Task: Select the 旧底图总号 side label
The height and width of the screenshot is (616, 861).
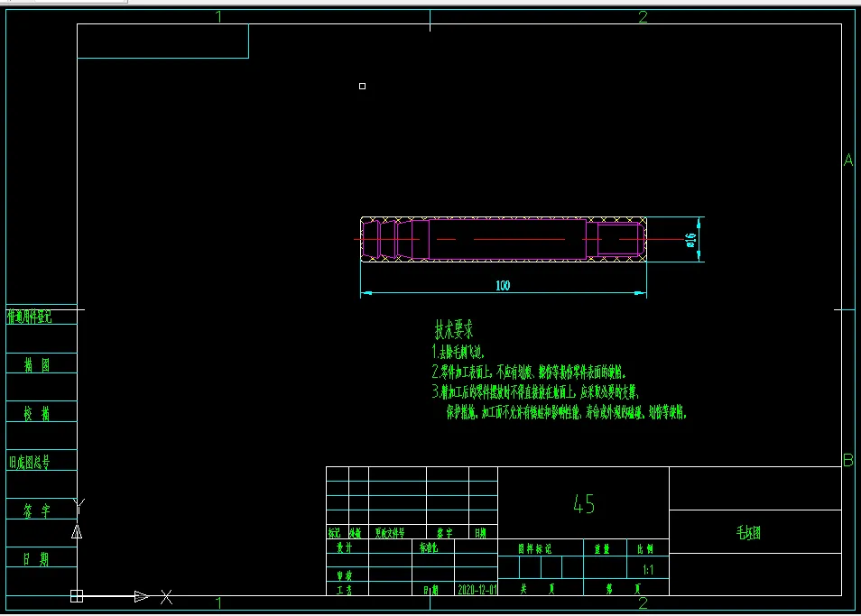Action: 29,462
